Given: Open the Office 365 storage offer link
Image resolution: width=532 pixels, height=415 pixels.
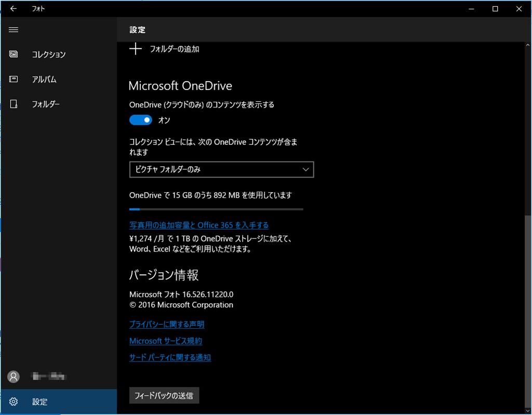Looking at the screenshot, I should click(199, 225).
